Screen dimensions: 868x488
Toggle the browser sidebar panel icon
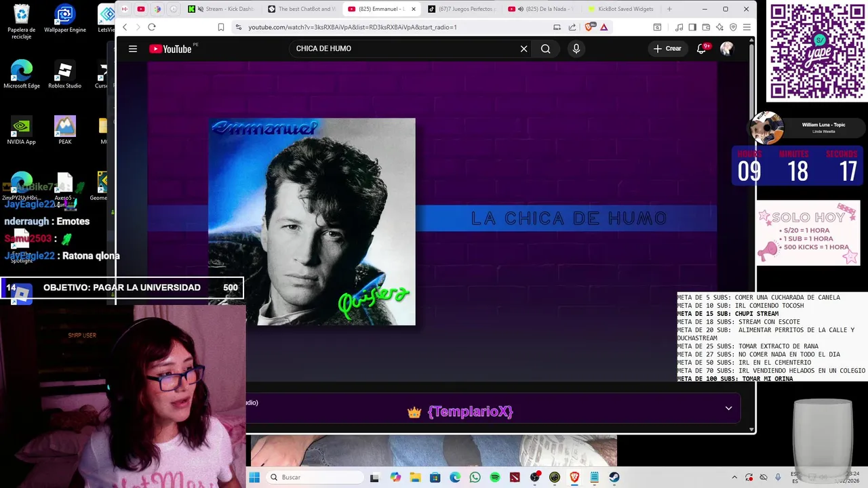[692, 27]
